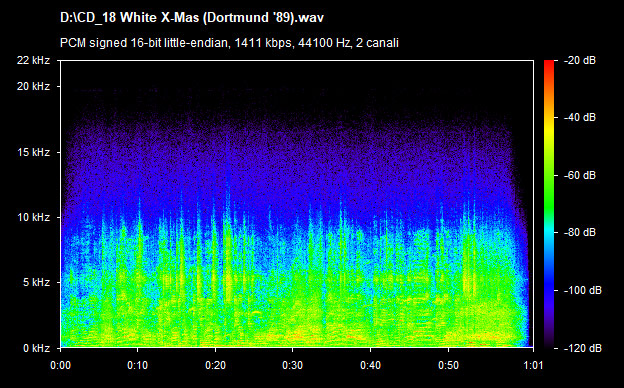Click inside the spectrogram plot area

(297, 204)
